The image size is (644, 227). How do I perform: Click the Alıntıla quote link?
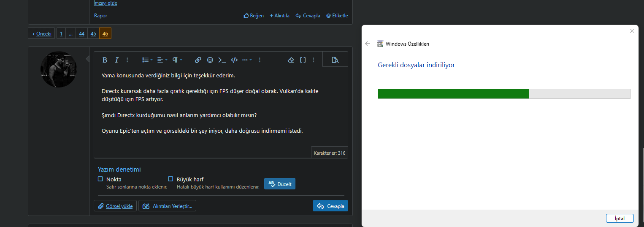279,16
